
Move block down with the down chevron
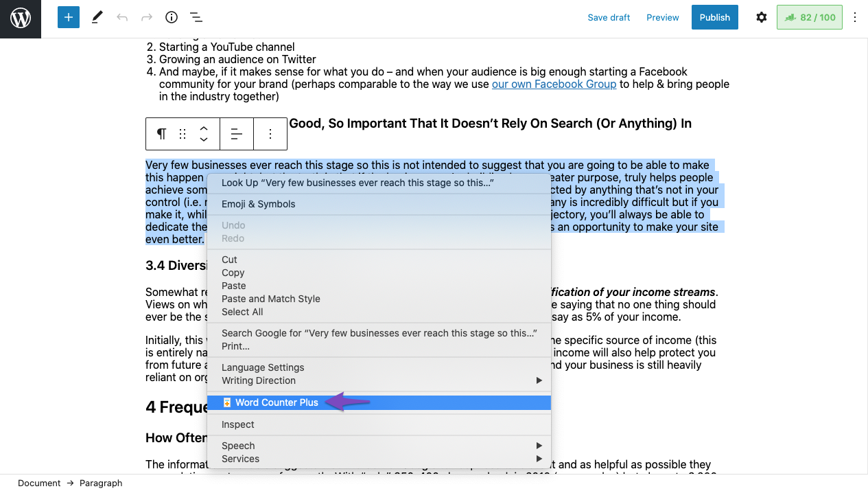[x=204, y=139]
